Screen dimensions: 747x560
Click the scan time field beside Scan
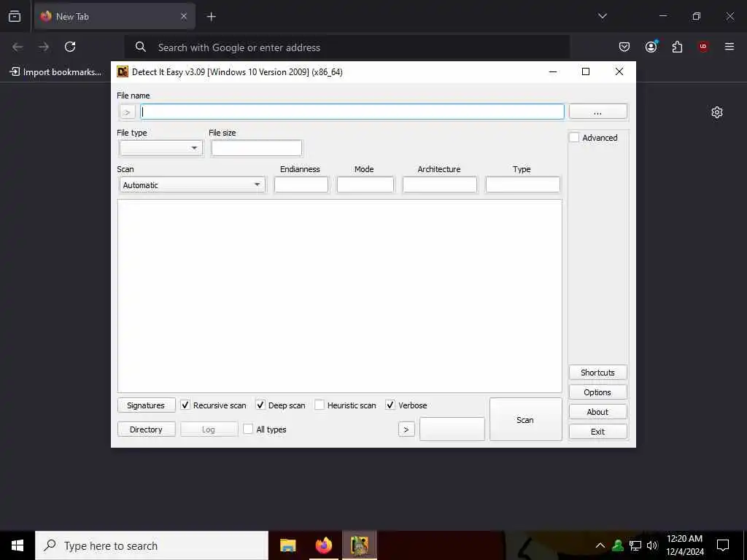pos(452,429)
